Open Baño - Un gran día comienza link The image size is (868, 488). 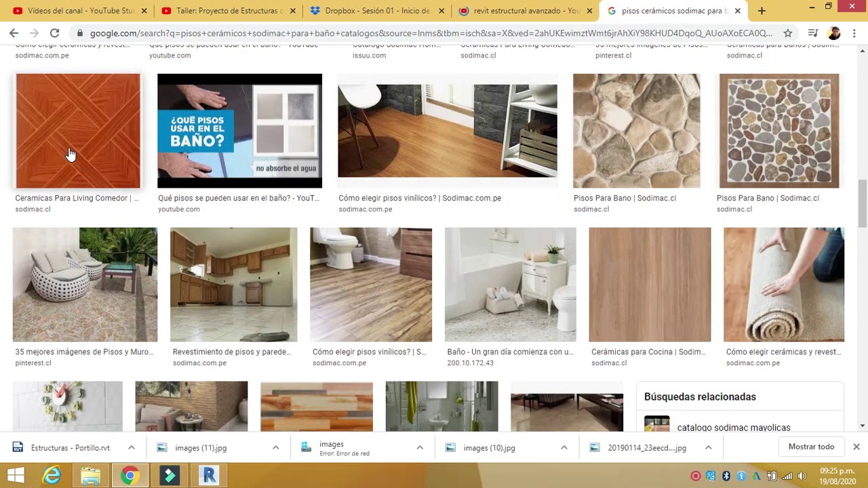510,352
